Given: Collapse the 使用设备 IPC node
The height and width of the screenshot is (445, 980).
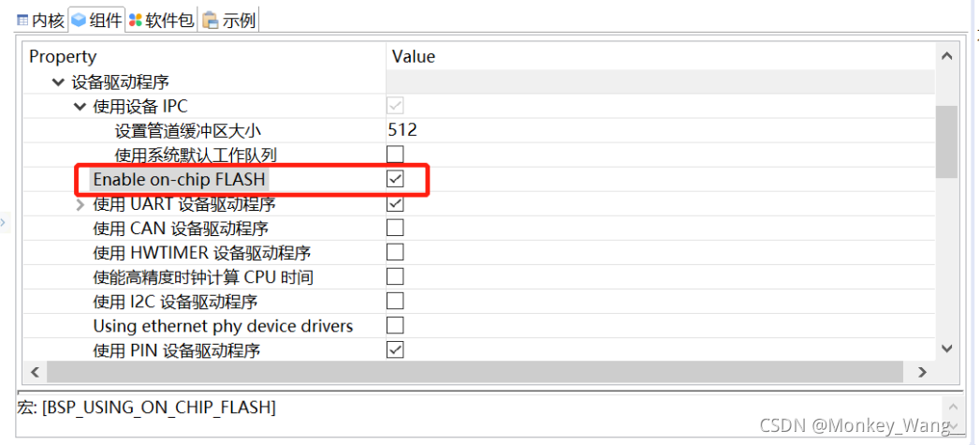Looking at the screenshot, I should (80, 106).
